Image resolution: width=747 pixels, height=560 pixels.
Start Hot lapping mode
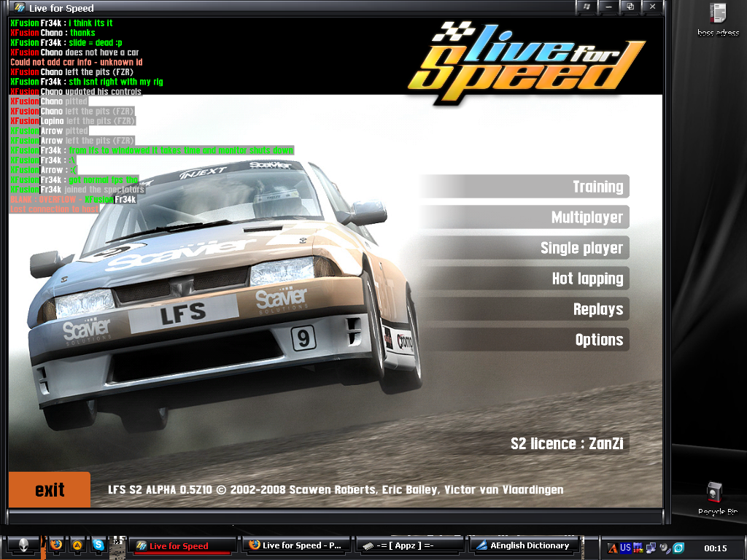point(524,278)
